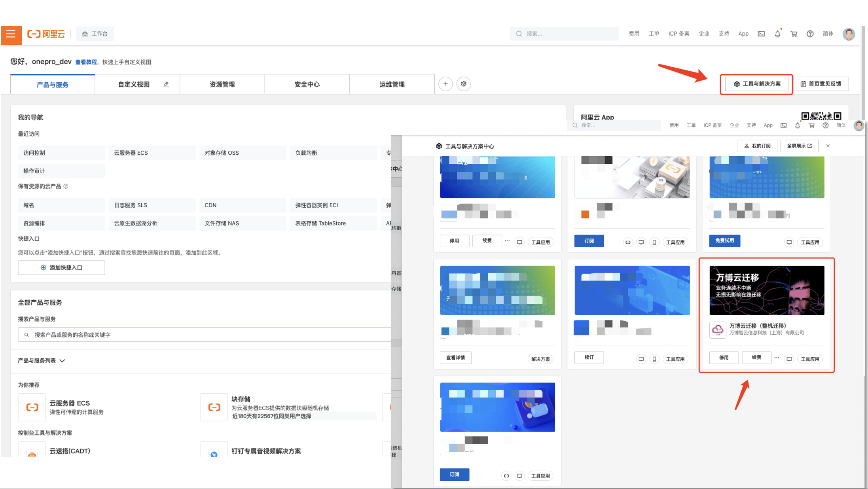Select the 自定义视图 tab

[134, 84]
